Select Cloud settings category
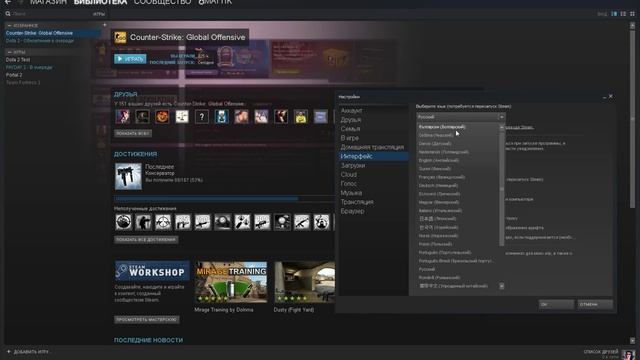Viewport: 640px width, 360px height. click(349, 175)
